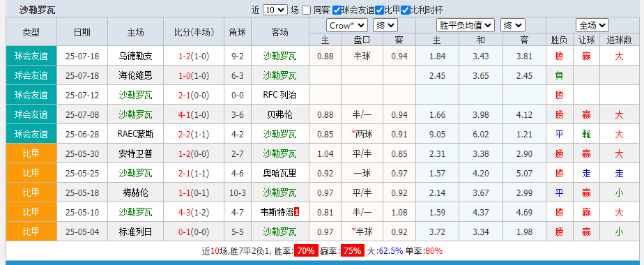Click the 輸 handicap result in RAEC蒙斯 row
The image size is (644, 265).
(586, 134)
